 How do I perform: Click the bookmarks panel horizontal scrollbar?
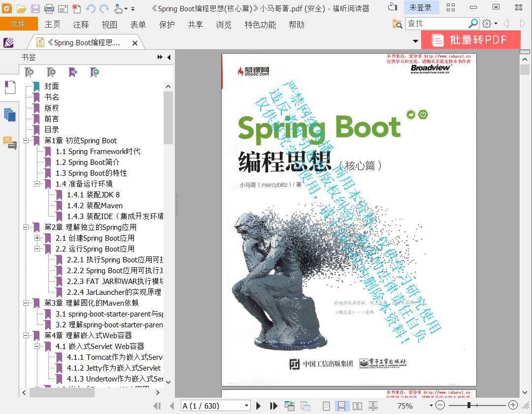pos(62,393)
